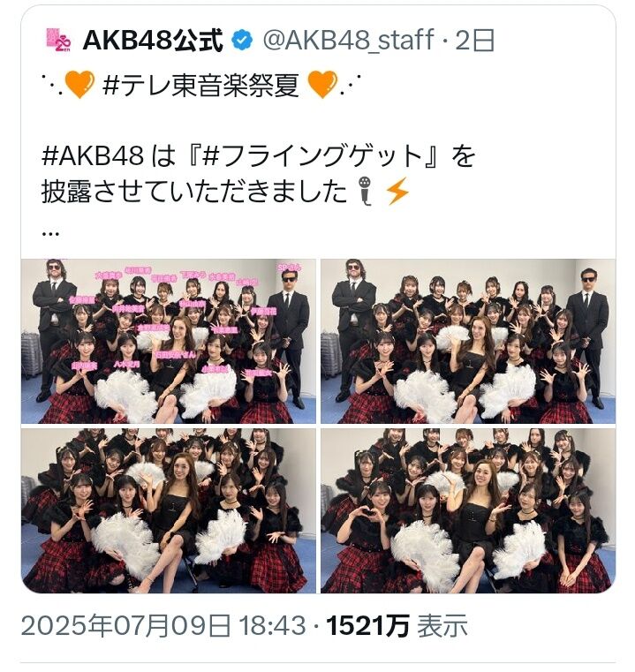Click the left orange heart emoji
Viewport: 635px width, 672px height.
[x=79, y=85]
